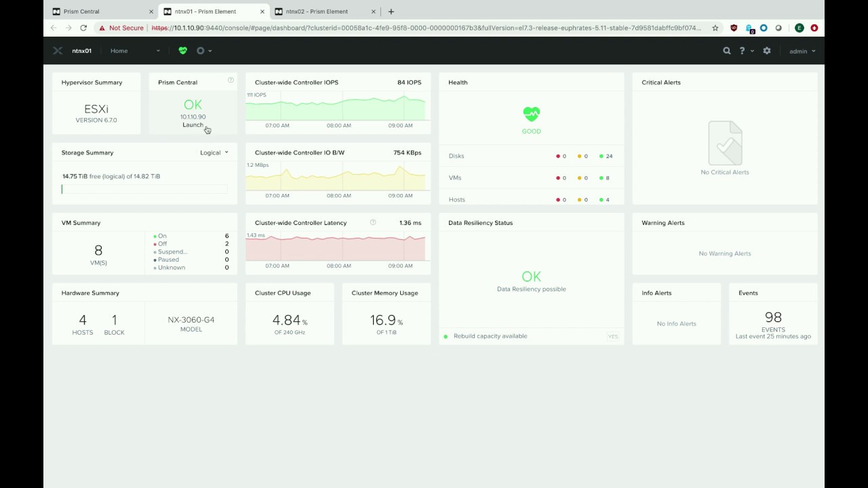Screen dimensions: 868x488
Task: Open the tasks circle icon in navbar
Action: (200, 51)
